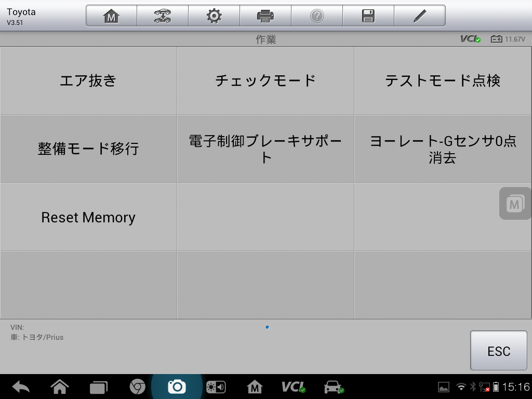Open MaxiSys home from bottom bar
The height and width of the screenshot is (399, 532).
tap(255, 387)
